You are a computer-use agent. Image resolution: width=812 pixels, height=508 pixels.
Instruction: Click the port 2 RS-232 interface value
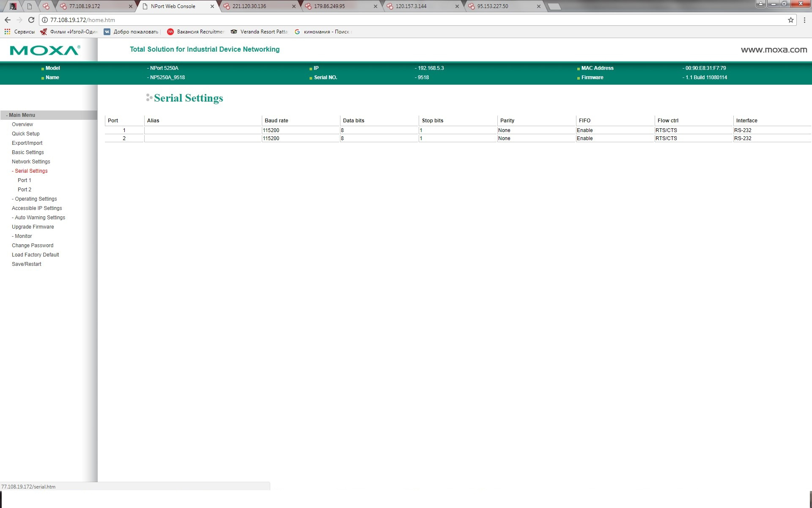tap(743, 138)
